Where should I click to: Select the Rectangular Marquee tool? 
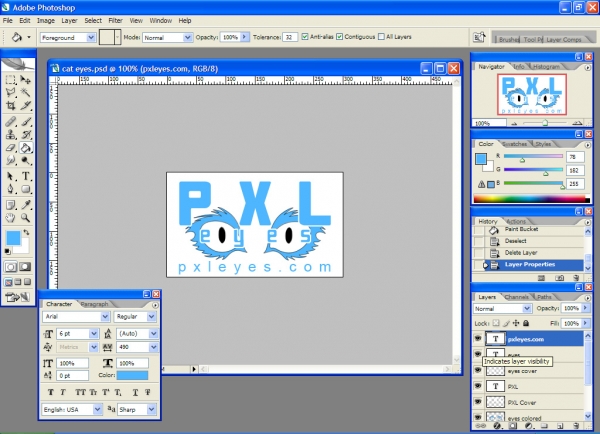[11, 80]
